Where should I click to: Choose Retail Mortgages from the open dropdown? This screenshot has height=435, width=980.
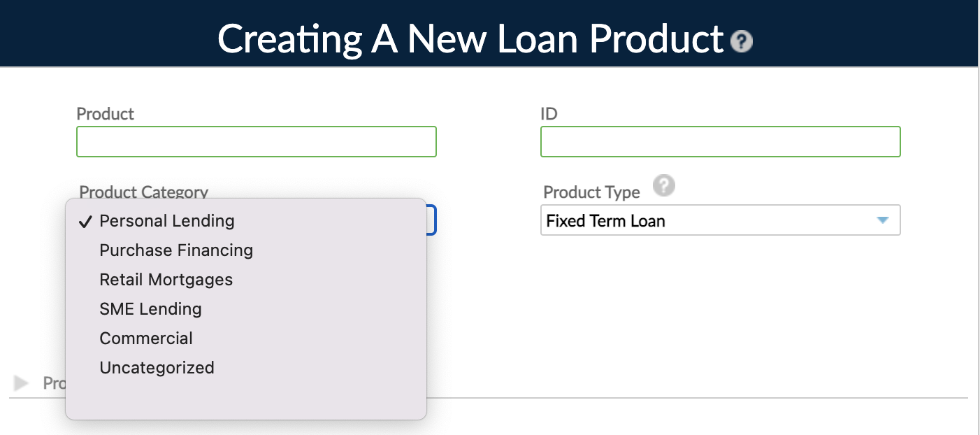(166, 280)
